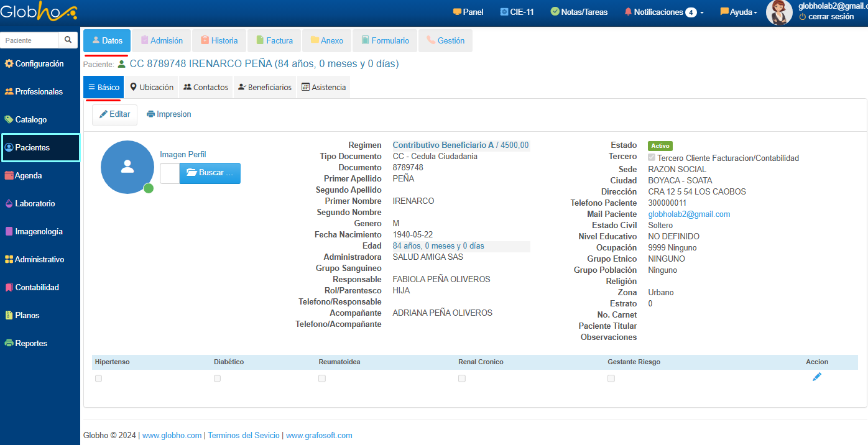Open the www.globho.com footer link
The image size is (868, 445).
172,436
